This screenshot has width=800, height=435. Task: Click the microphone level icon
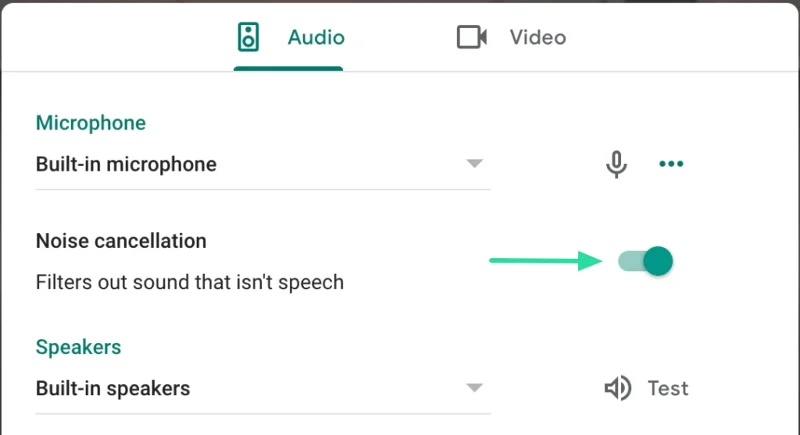[616, 164]
